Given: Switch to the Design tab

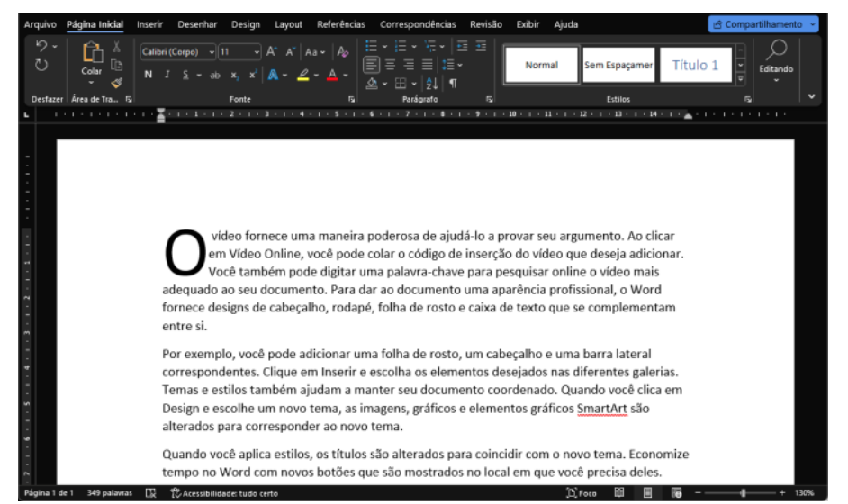Looking at the screenshot, I should [x=246, y=24].
